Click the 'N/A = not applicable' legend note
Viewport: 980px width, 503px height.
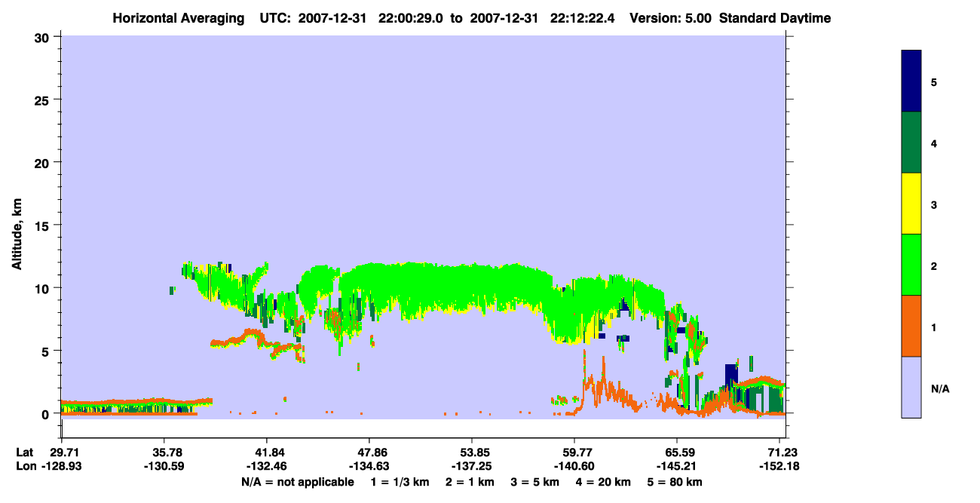(297, 482)
